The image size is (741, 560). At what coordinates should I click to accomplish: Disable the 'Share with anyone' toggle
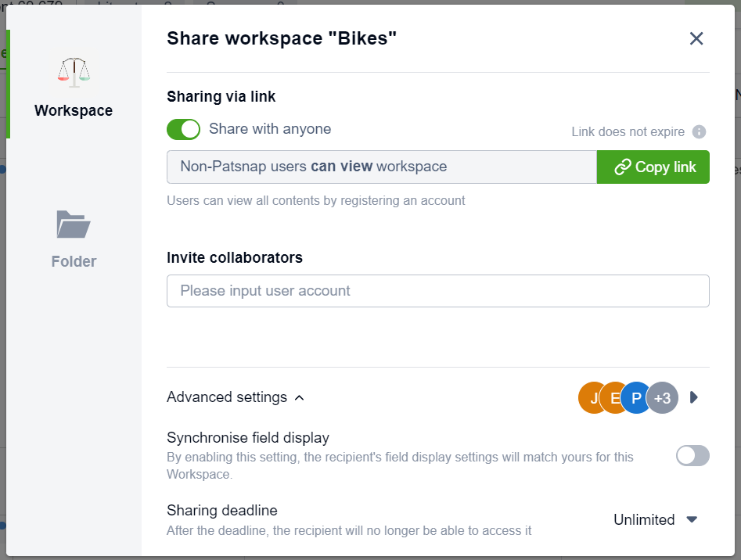pyautogui.click(x=183, y=129)
